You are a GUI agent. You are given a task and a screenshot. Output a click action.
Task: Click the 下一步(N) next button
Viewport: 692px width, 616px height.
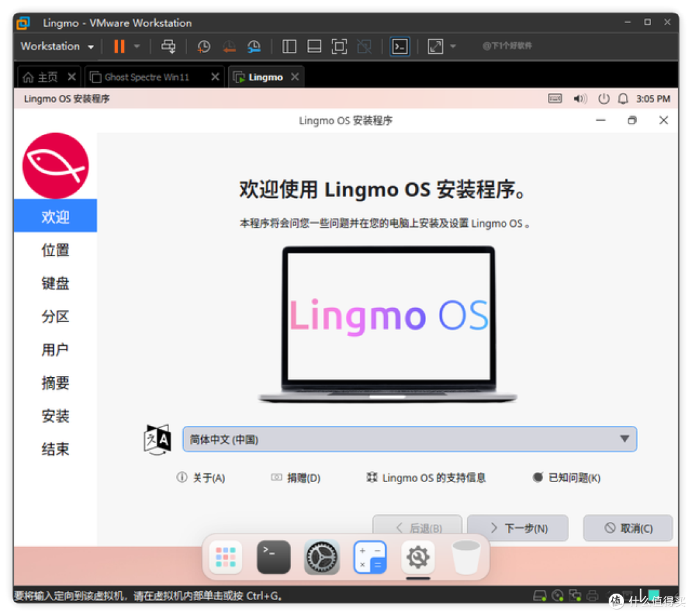point(518,528)
